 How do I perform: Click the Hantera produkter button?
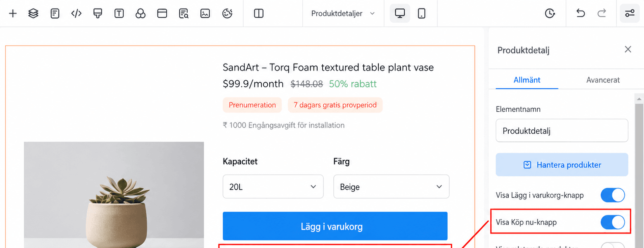(x=562, y=165)
